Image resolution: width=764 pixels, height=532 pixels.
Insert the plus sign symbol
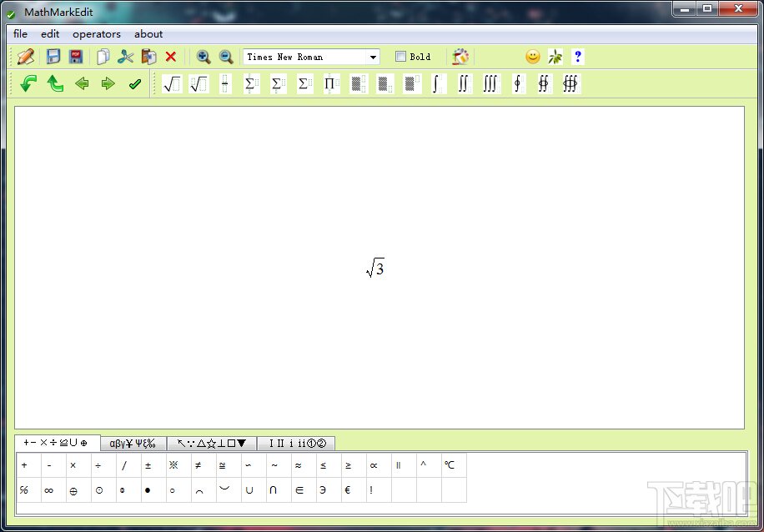(x=28, y=466)
